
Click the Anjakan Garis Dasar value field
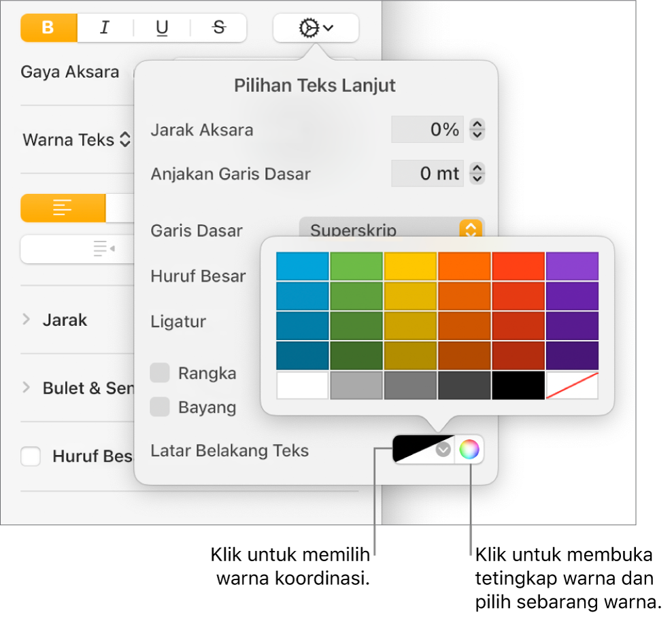427,173
